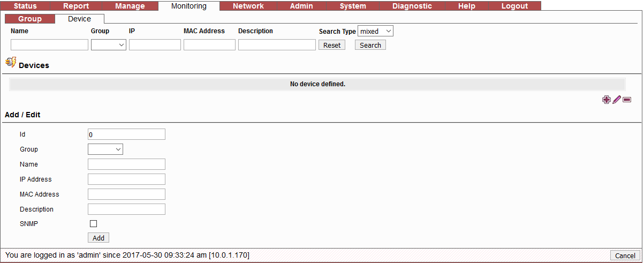Viewport: 644px width, 263px height.
Task: Open the Status menu
Action: click(x=25, y=6)
